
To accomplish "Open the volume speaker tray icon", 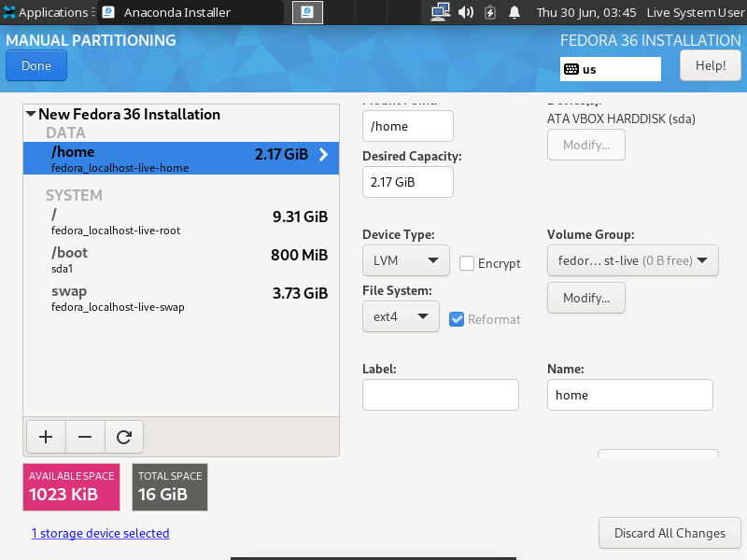I will click(466, 13).
